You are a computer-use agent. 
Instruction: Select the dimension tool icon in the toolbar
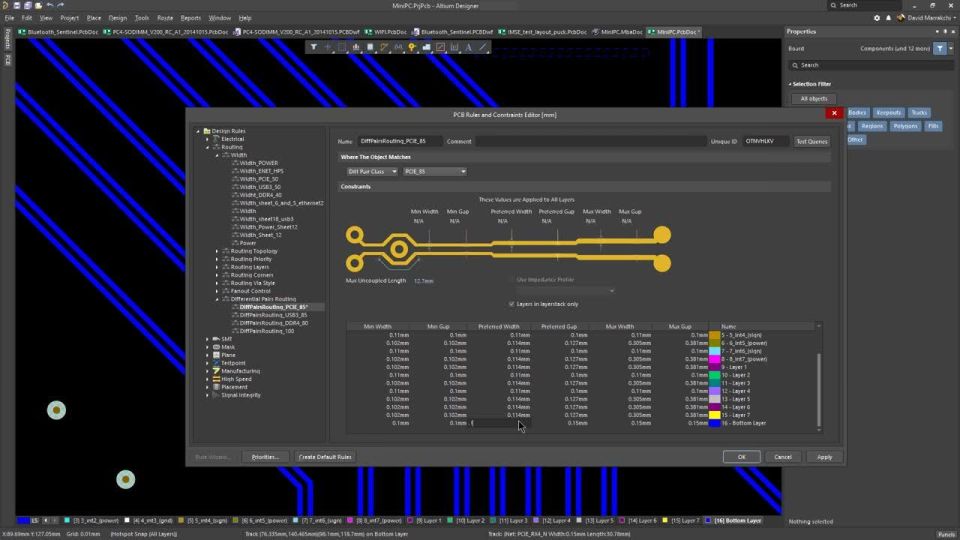tap(454, 47)
